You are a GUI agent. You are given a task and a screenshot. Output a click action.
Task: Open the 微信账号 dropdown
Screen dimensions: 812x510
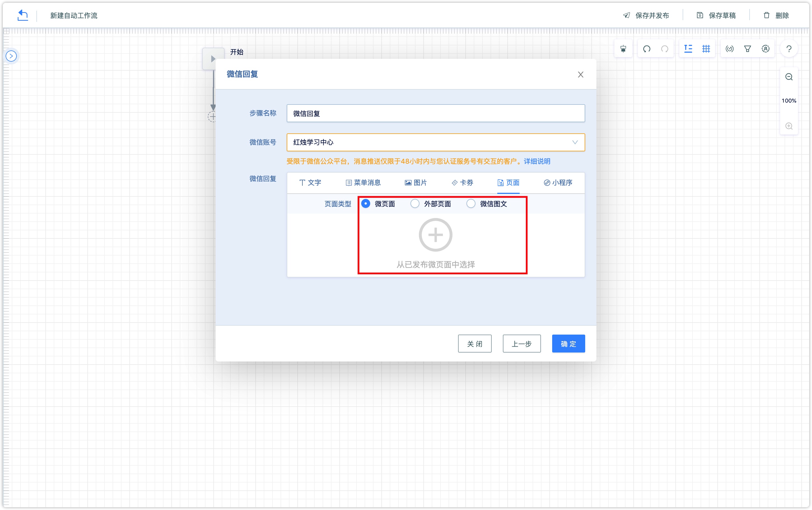click(x=435, y=142)
